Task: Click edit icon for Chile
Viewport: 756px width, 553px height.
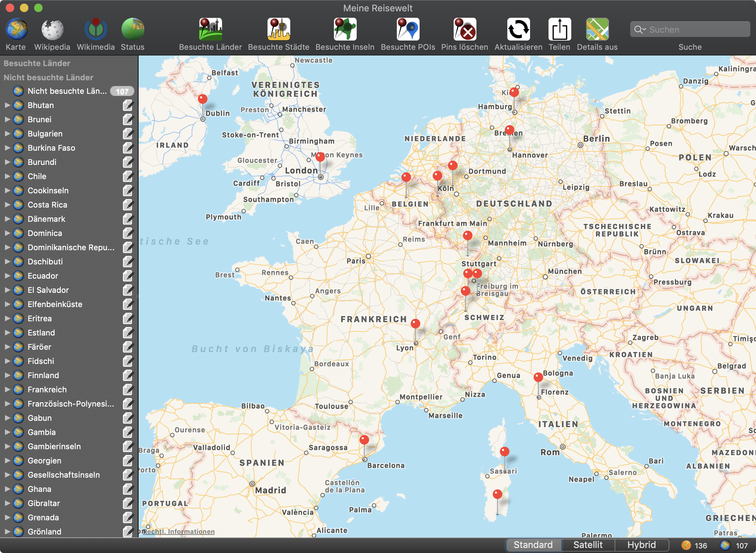Action: point(128,176)
